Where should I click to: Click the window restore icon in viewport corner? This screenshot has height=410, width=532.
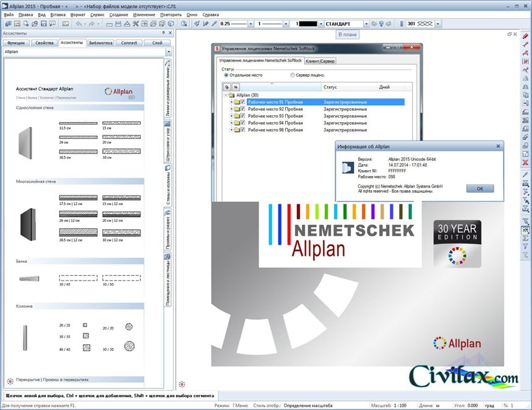click(x=509, y=34)
